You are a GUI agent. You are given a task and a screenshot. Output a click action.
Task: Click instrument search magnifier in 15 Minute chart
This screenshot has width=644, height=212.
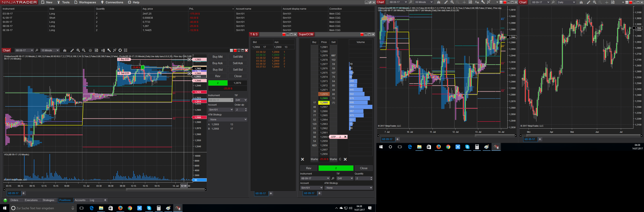click(37, 50)
